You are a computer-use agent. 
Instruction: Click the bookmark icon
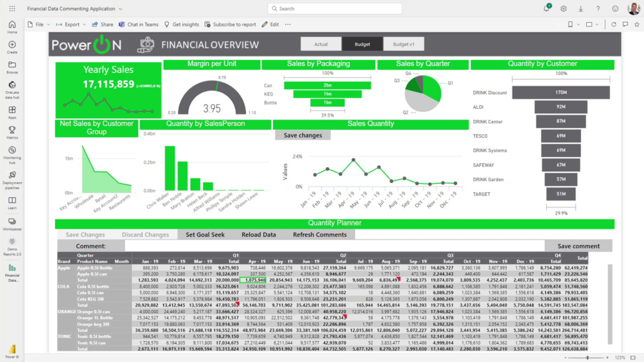[x=570, y=25]
